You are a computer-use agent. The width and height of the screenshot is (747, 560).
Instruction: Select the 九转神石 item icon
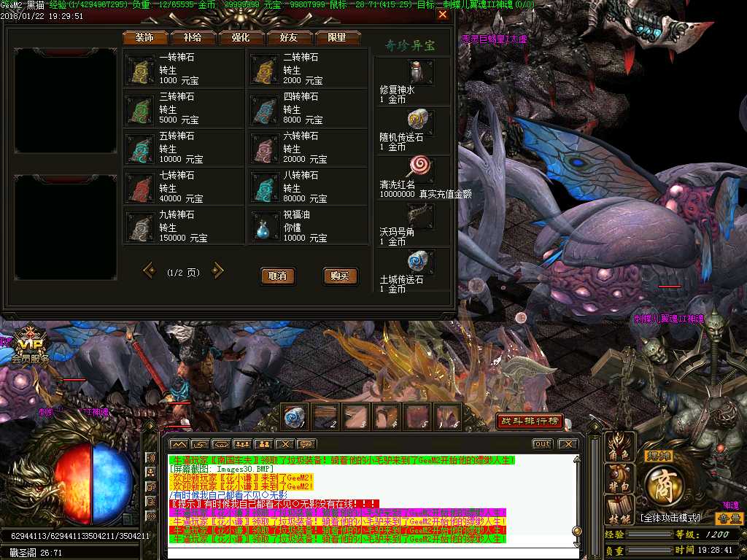coord(141,227)
